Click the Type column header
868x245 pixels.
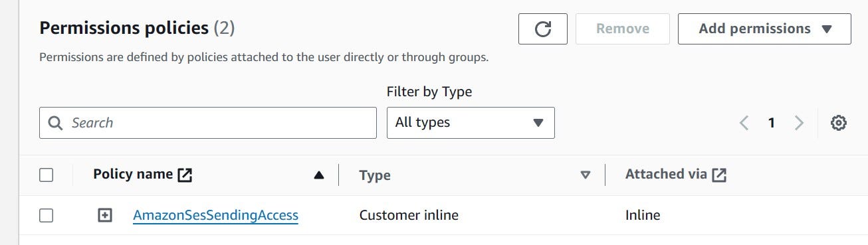coord(375,175)
